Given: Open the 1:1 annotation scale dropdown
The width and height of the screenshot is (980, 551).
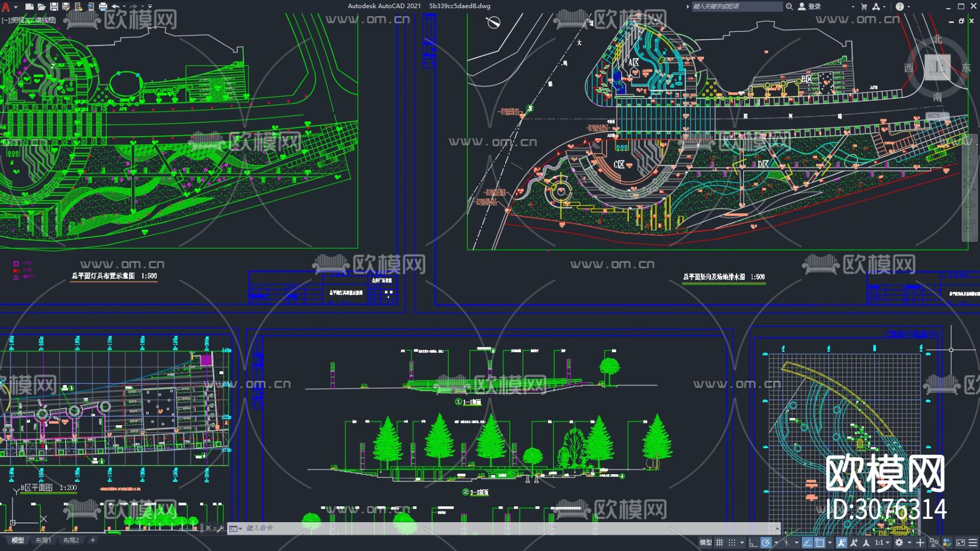Looking at the screenshot, I should 882,542.
